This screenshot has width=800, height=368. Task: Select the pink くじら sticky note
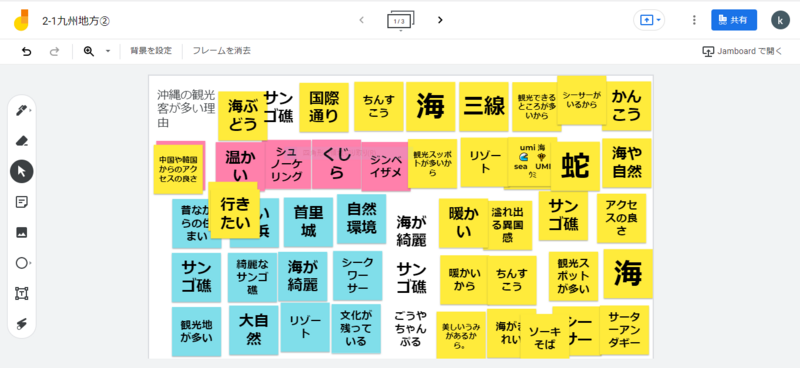click(337, 163)
